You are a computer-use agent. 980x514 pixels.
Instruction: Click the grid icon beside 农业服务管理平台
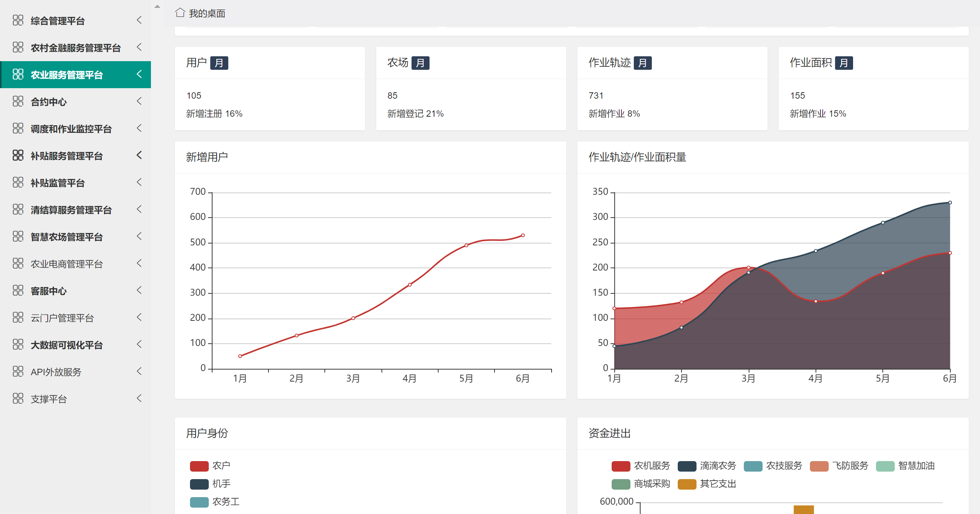[x=18, y=74]
